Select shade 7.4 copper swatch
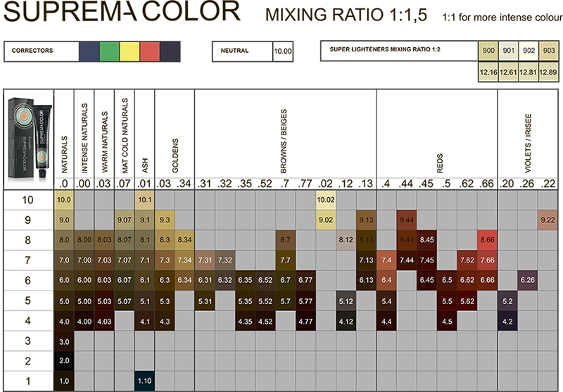The width and height of the screenshot is (563, 392). tap(386, 260)
